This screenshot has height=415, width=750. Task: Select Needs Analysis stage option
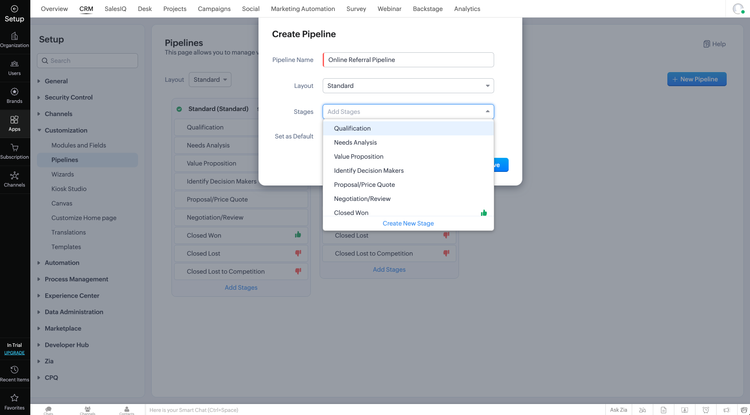[x=408, y=142]
